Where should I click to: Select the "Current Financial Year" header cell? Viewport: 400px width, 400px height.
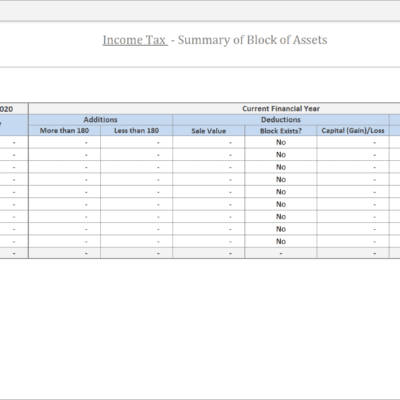[214, 109]
